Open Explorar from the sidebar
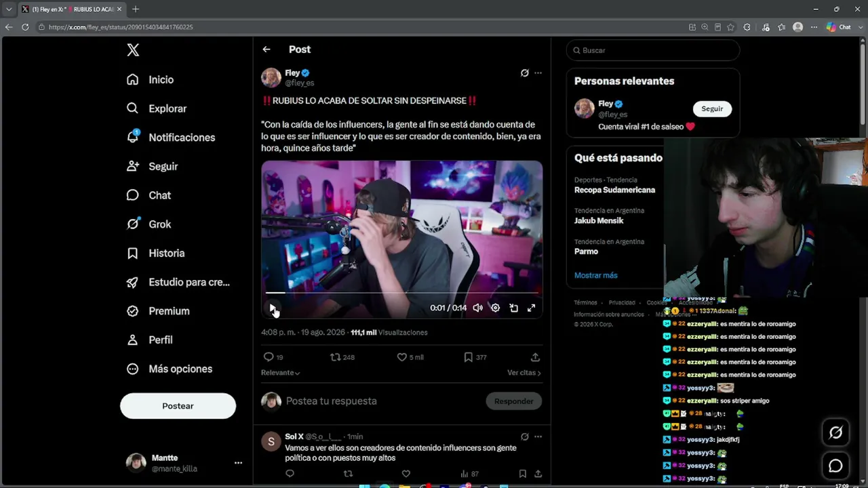 point(156,108)
